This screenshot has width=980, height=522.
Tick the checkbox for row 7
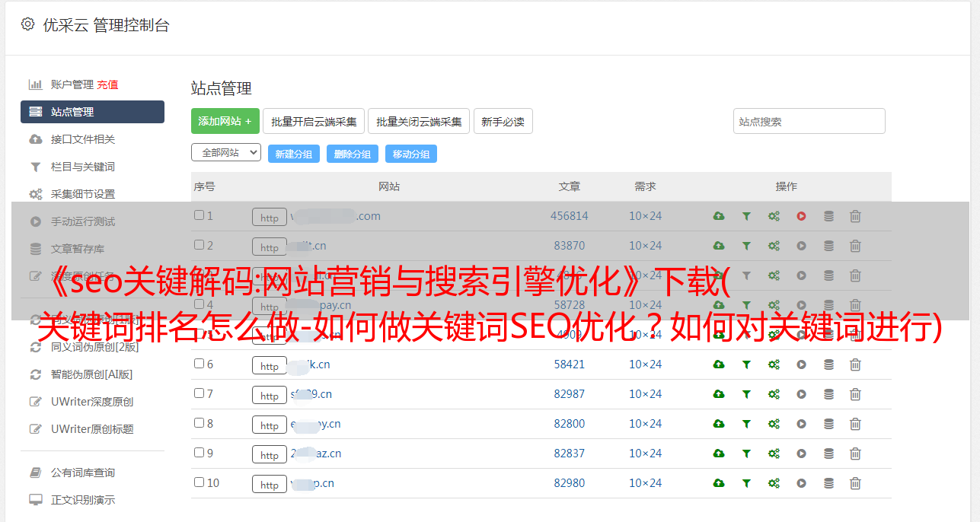pyautogui.click(x=199, y=393)
